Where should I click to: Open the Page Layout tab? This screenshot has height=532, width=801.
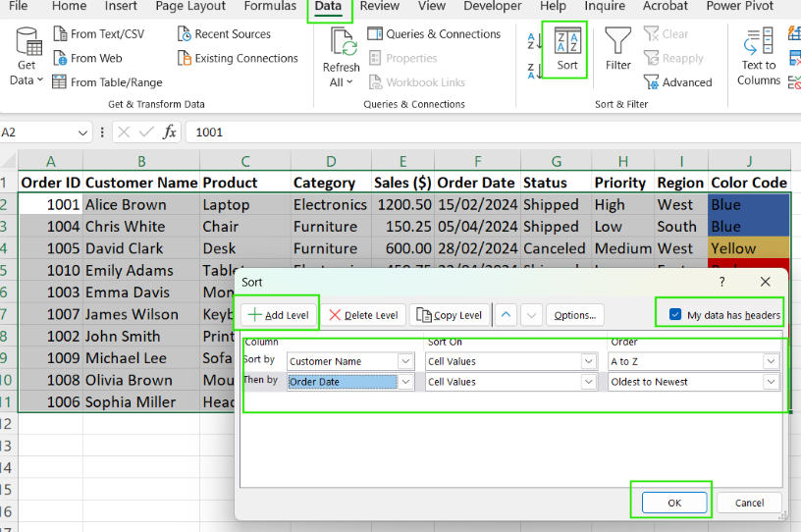190,7
